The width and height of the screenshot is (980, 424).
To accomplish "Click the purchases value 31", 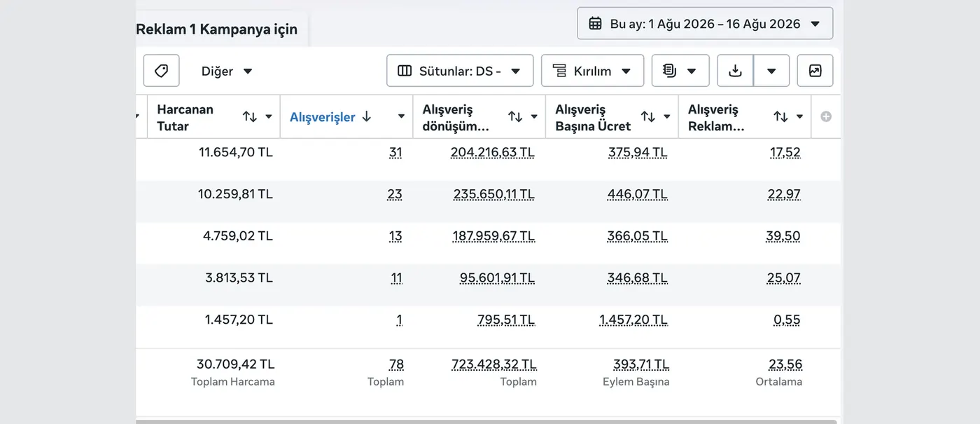I will [395, 152].
